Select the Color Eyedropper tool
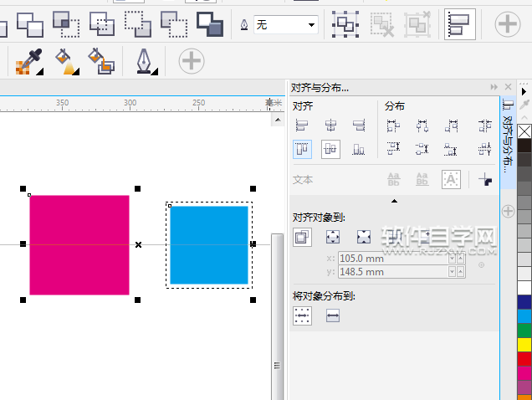 (29, 61)
